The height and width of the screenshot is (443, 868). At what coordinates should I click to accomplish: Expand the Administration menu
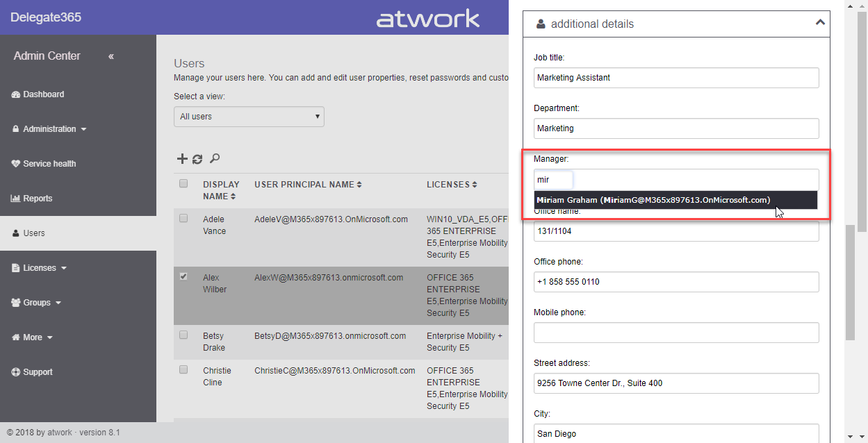54,129
